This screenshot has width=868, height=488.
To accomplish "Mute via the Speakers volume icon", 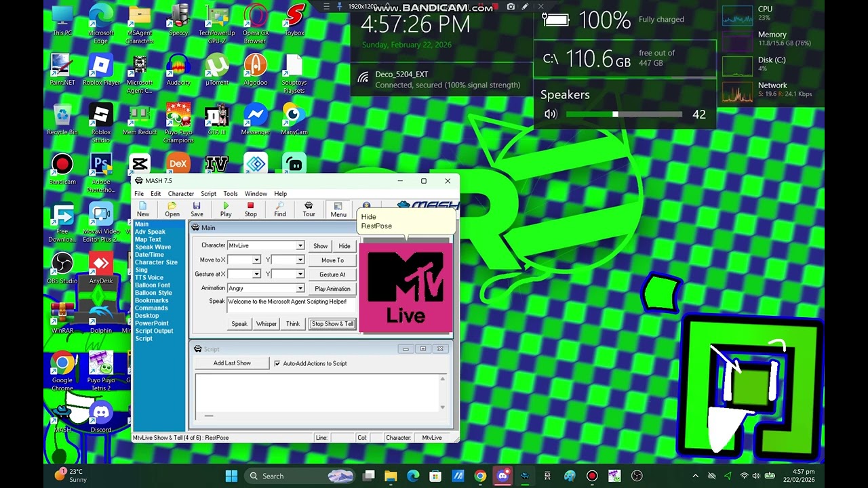I will (x=551, y=115).
